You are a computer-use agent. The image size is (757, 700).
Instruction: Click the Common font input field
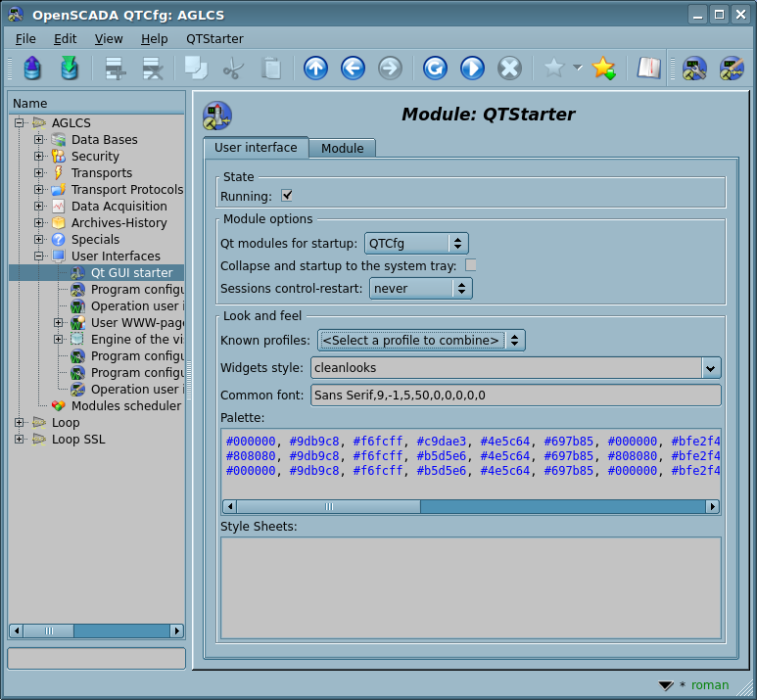(515, 396)
